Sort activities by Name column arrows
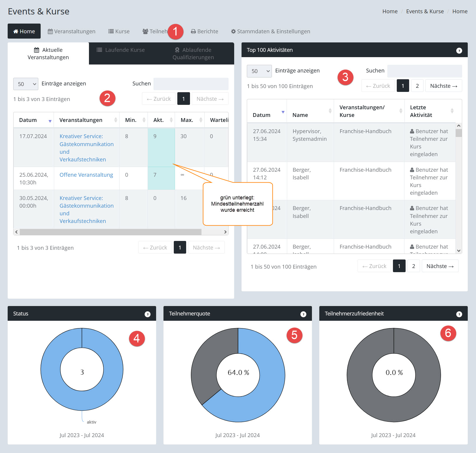 330,111
